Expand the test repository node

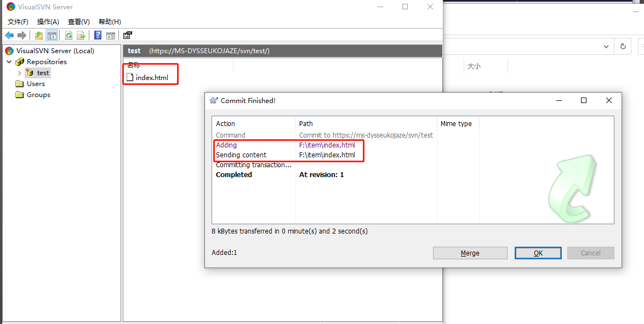point(20,73)
